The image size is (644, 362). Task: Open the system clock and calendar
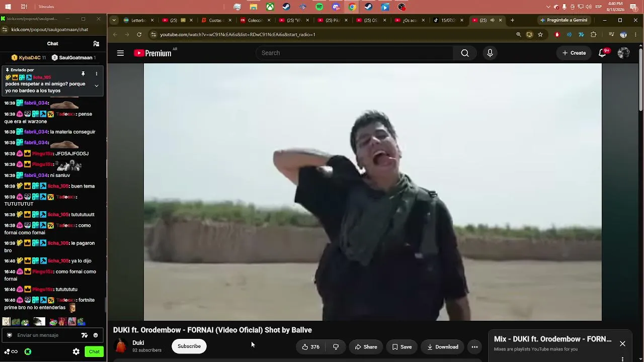point(616,7)
